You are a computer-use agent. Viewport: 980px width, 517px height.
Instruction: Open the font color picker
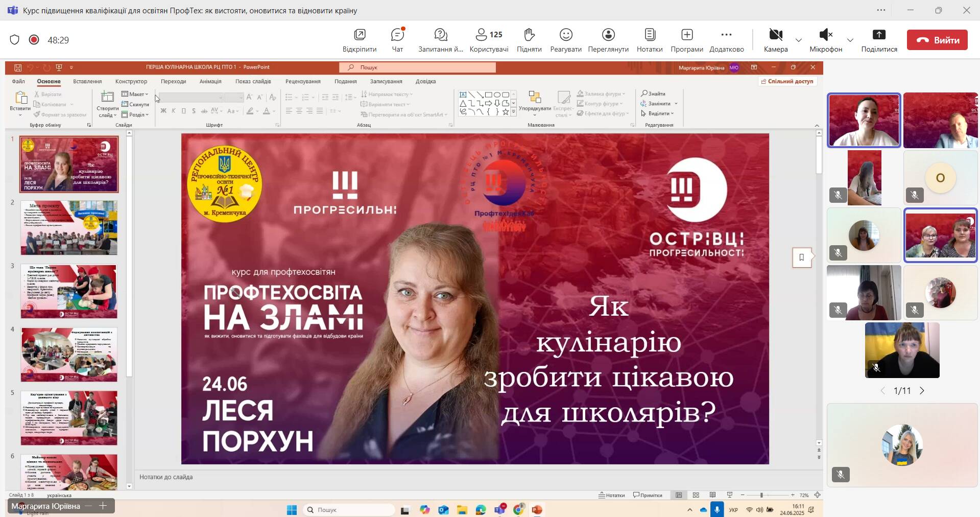pos(269,111)
